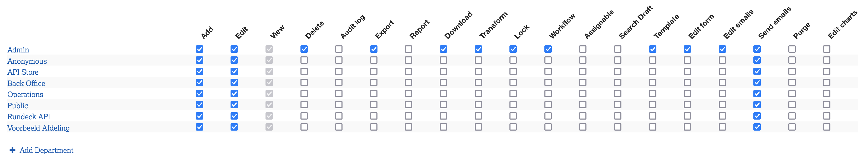Enable Purge permission for Admin row
Screen dimensions: 868x161
tap(792, 49)
